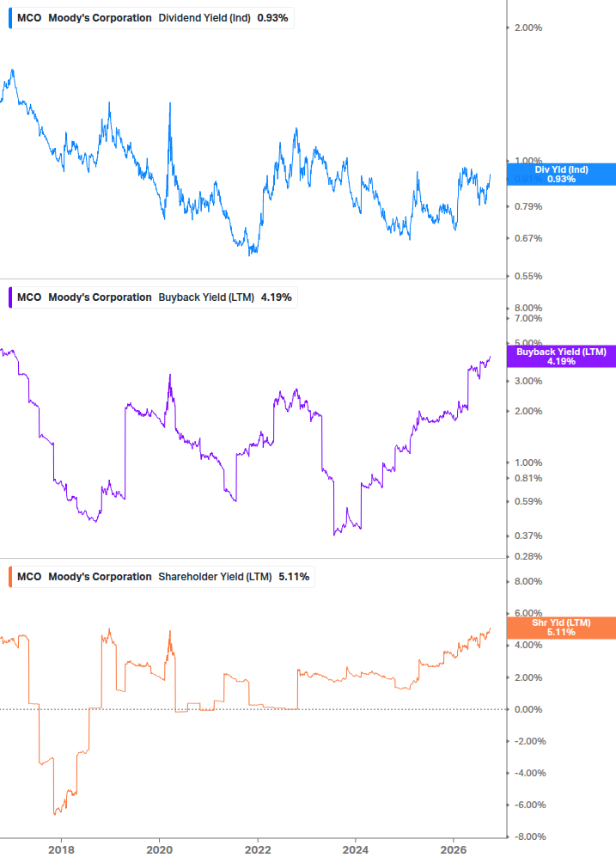Click the '8.00%' tick in the Shareholder Yield pane
The width and height of the screenshot is (616, 864).
tap(528, 581)
